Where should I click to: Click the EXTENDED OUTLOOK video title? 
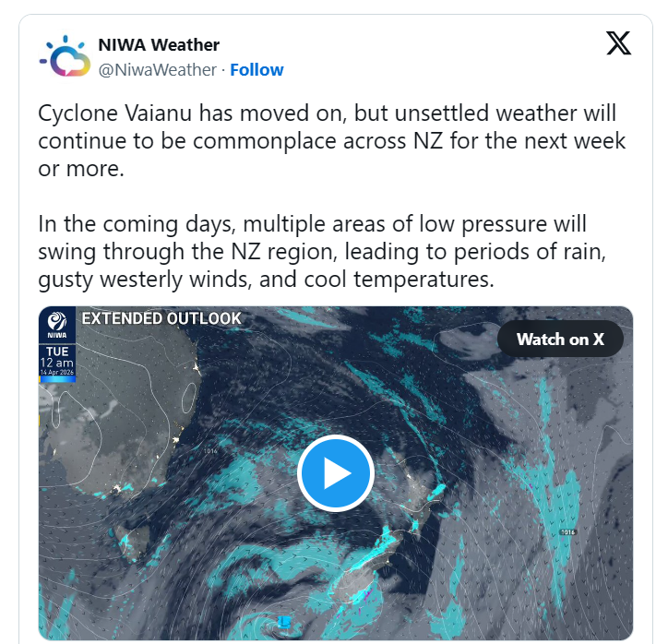pyautogui.click(x=161, y=319)
